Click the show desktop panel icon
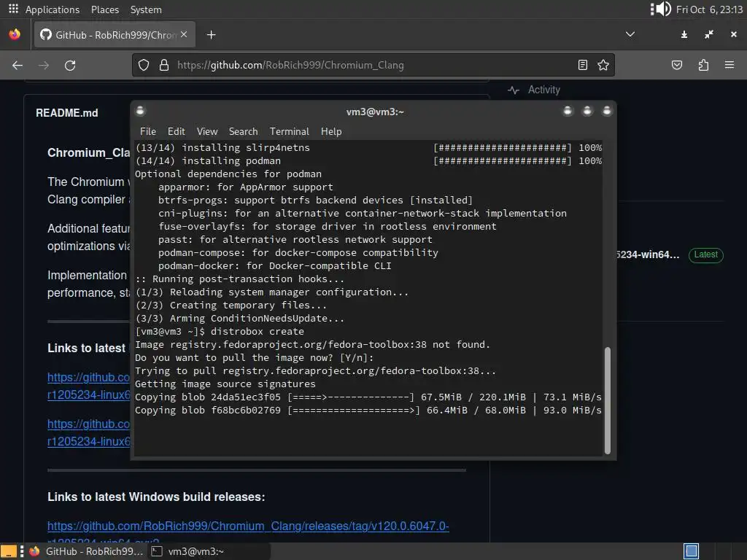The width and height of the screenshot is (747, 560). point(8,551)
